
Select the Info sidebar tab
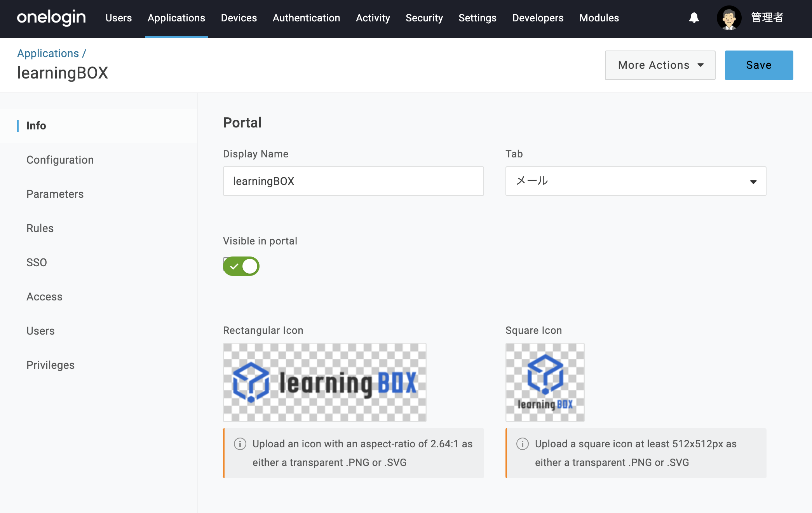99,126
